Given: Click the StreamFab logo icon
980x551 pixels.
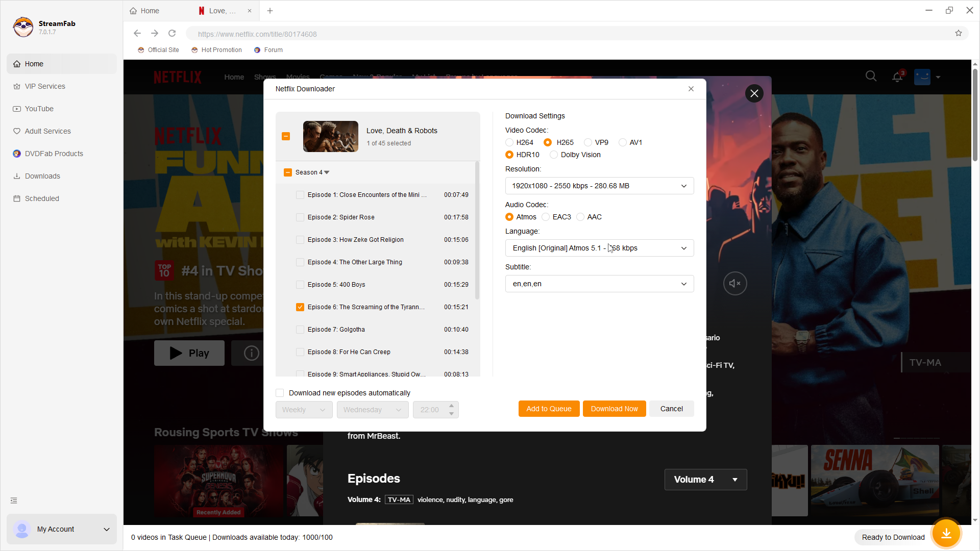Looking at the screenshot, I should pyautogui.click(x=23, y=27).
